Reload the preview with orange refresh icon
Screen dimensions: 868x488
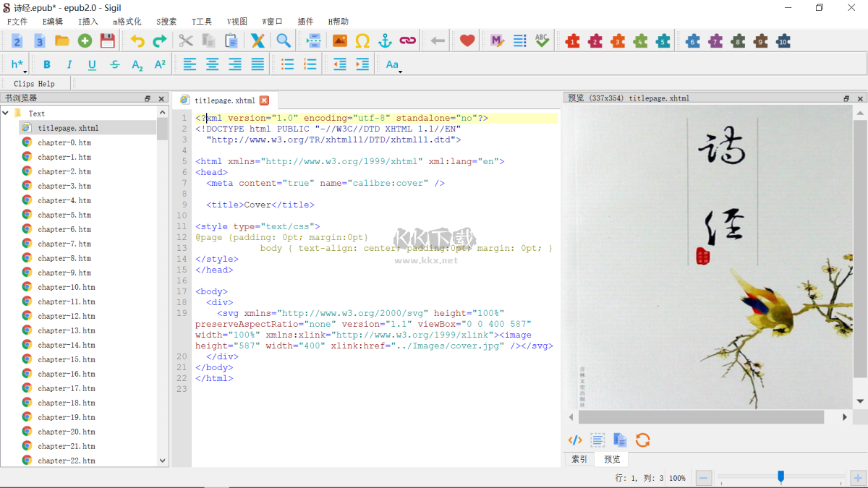[x=642, y=440]
